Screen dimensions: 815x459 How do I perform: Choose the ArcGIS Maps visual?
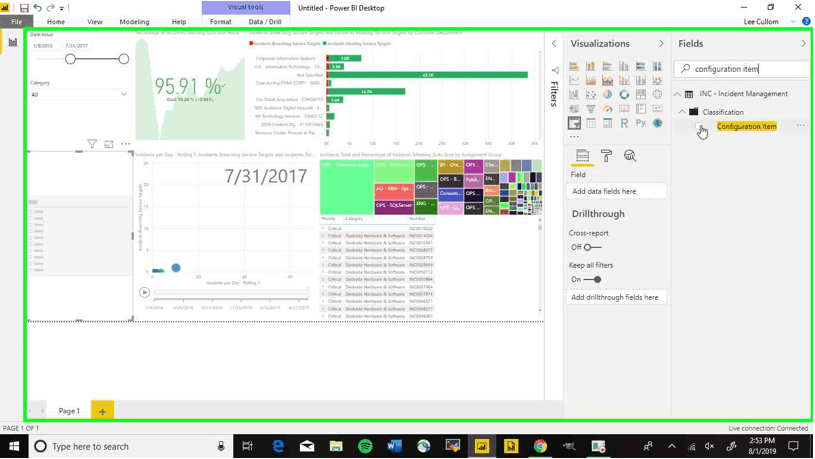pos(658,123)
